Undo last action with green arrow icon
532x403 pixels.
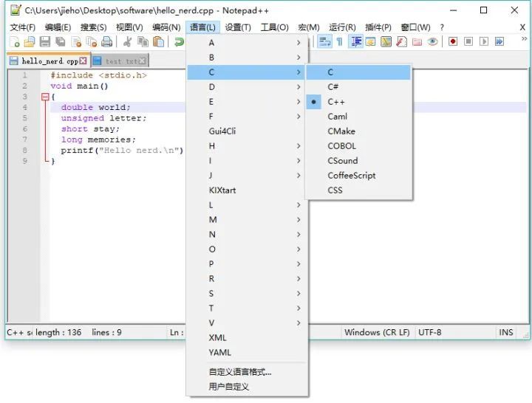click(x=179, y=42)
